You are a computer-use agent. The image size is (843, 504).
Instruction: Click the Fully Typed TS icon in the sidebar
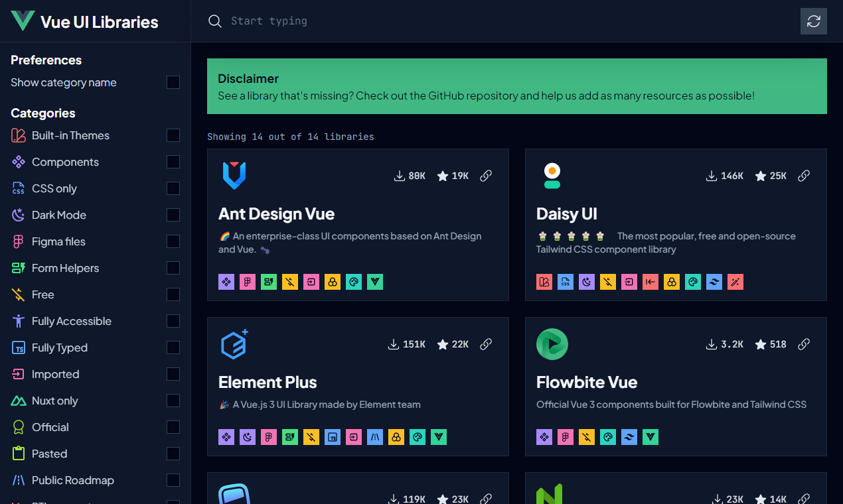coord(19,347)
